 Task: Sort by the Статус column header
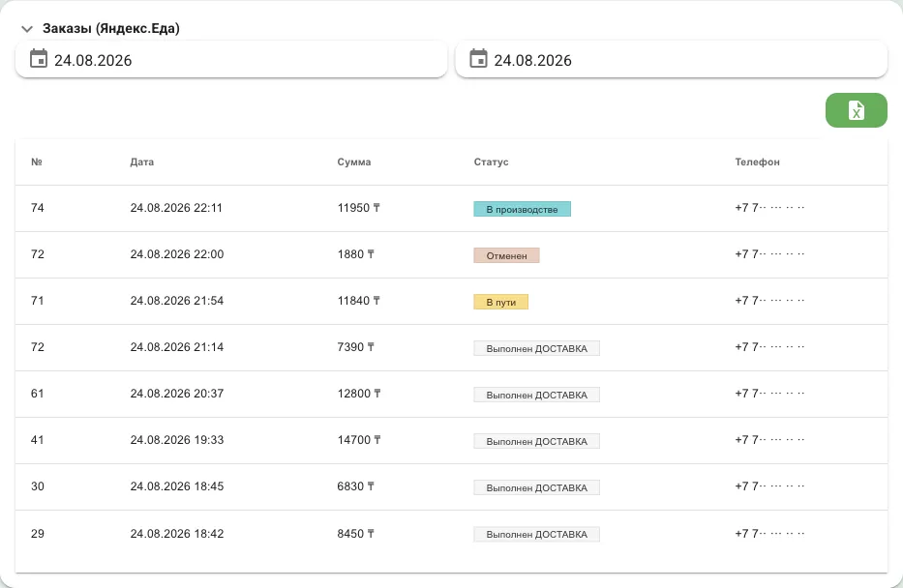tap(492, 162)
